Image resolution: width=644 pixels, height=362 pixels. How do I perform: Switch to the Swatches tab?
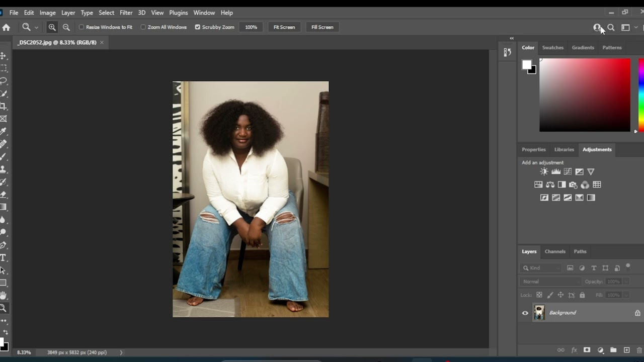(552, 47)
